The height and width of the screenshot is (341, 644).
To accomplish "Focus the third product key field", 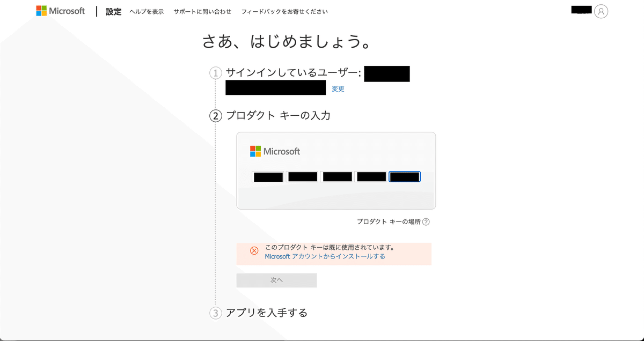I will (337, 177).
